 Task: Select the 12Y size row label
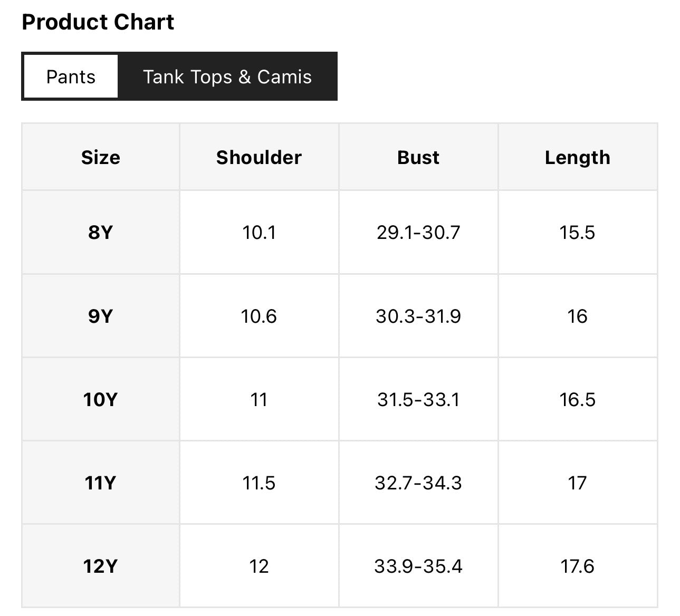[x=101, y=566]
